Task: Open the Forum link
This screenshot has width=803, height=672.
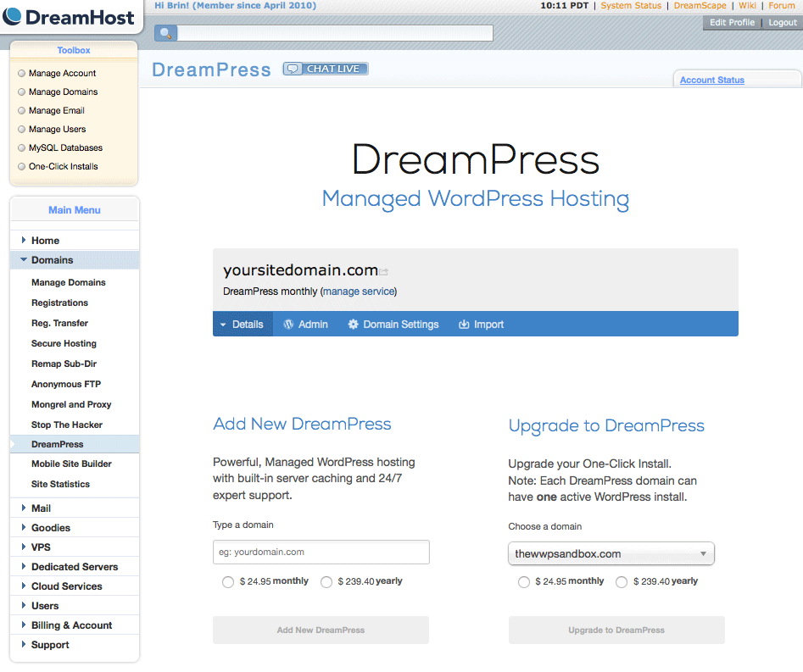Action: [782, 6]
